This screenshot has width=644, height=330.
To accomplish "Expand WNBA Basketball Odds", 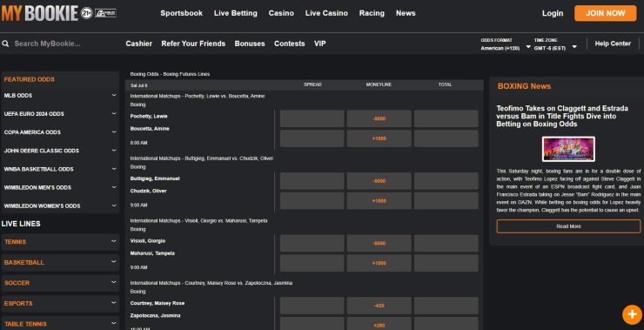I will click(60, 169).
